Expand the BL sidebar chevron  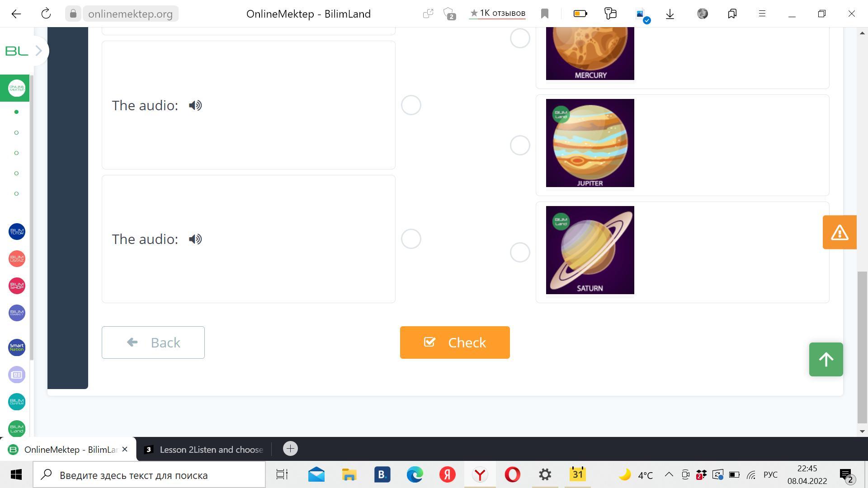(x=39, y=51)
